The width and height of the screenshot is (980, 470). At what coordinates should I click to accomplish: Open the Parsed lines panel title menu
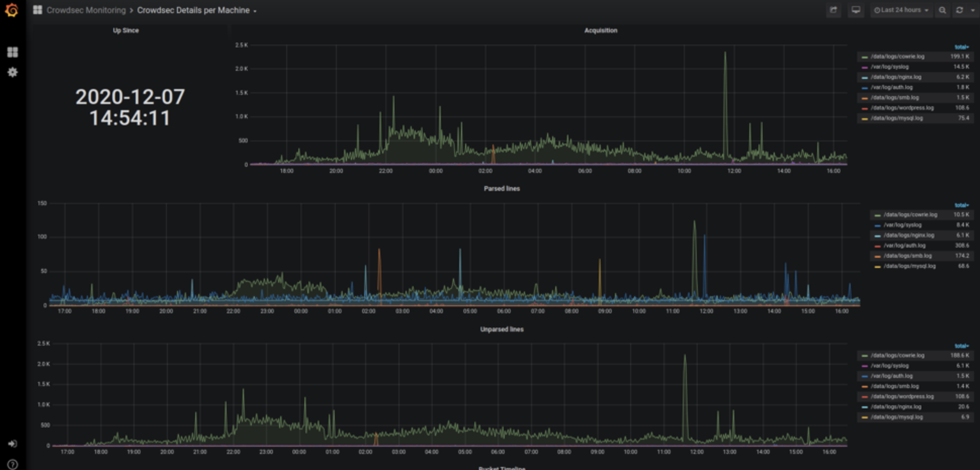(502, 189)
